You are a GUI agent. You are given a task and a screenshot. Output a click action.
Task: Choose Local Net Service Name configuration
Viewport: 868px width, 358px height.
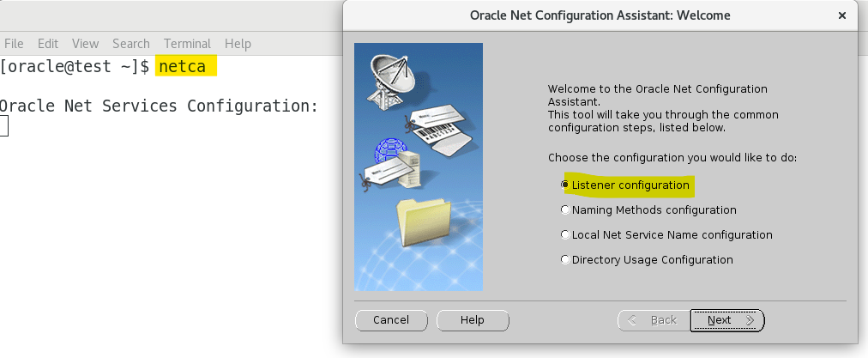pos(565,234)
